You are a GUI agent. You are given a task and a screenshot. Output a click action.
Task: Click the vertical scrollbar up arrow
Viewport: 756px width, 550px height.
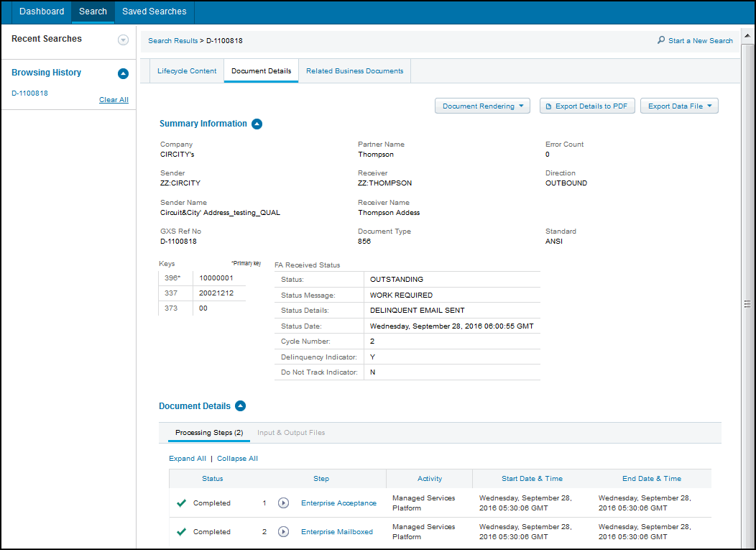[747, 36]
